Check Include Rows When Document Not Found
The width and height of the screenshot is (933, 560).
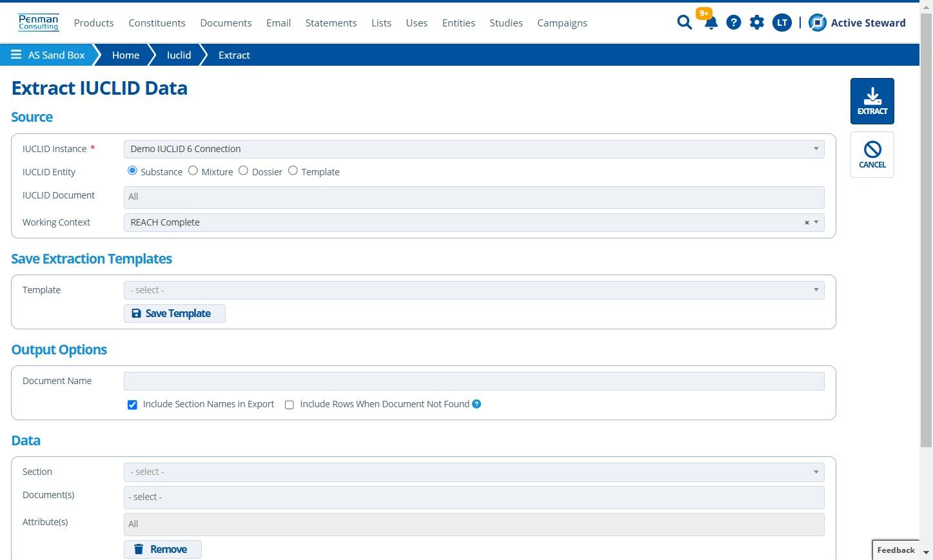coord(290,405)
